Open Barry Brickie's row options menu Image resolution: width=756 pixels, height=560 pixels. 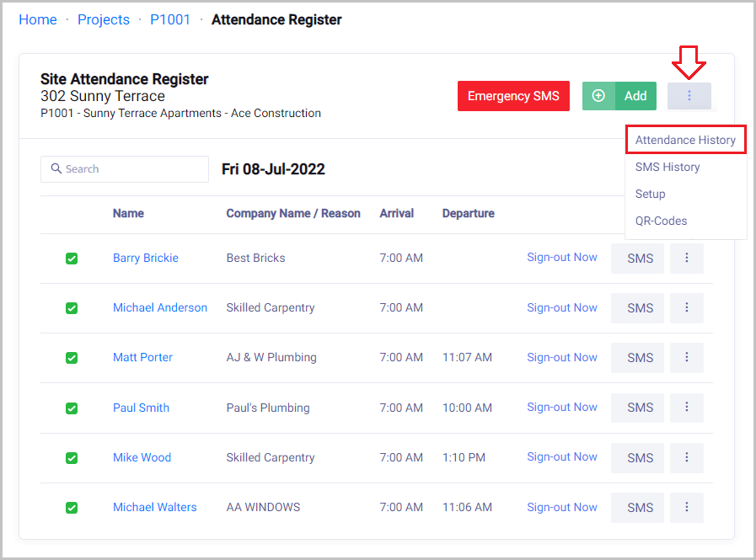click(686, 259)
